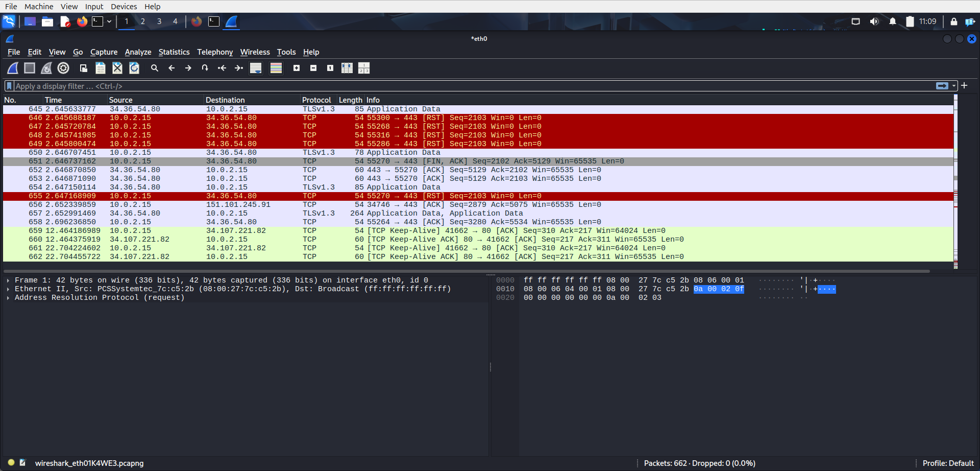The width and height of the screenshot is (980, 471).
Task: Start capturing packets with the shark fin icon
Action: point(13,68)
